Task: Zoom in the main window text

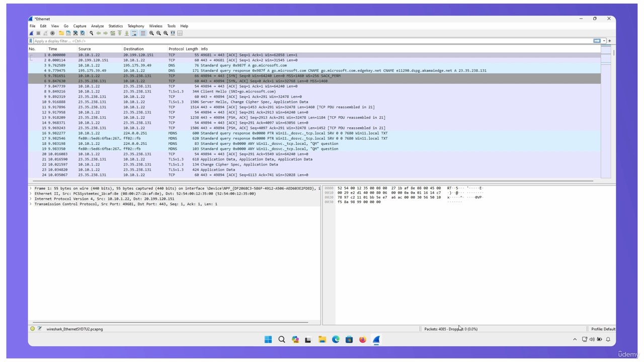Action: click(x=151, y=33)
